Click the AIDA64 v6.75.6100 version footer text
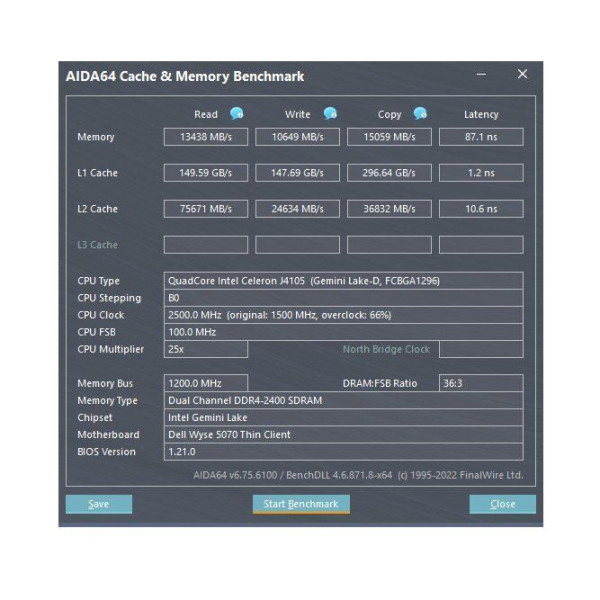600x600 pixels. (x=358, y=475)
